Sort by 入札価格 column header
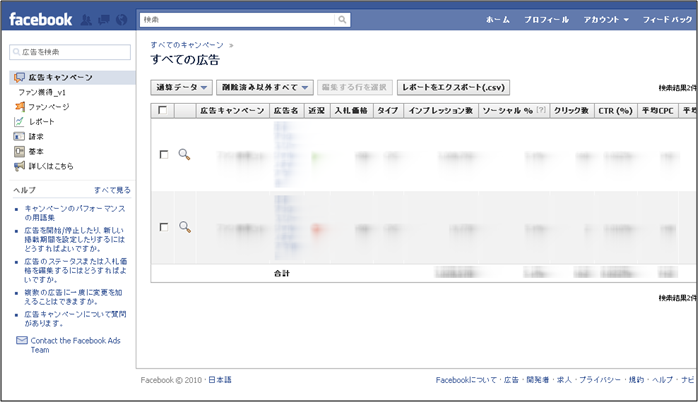 point(351,110)
